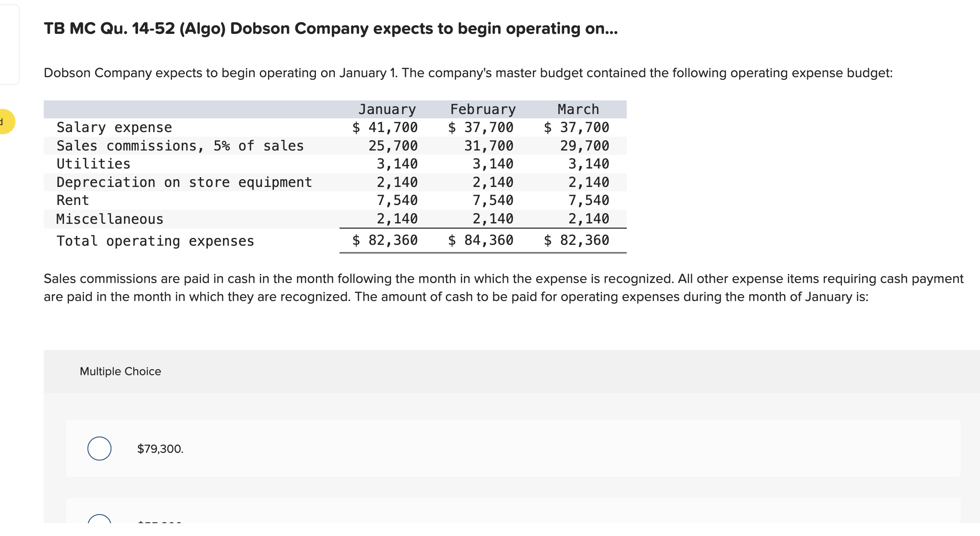Click the Miscellaneous row label
Screen dimensions: 980x536
pyautogui.click(x=110, y=218)
